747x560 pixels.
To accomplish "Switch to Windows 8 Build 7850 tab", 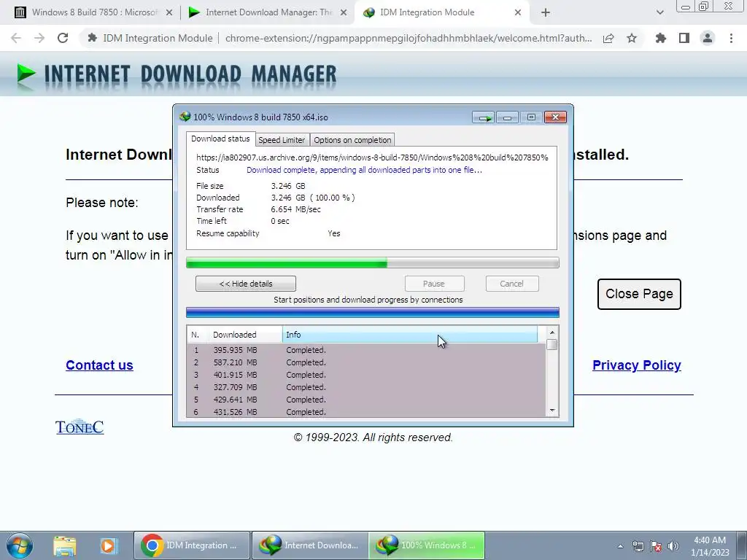I will click(93, 12).
